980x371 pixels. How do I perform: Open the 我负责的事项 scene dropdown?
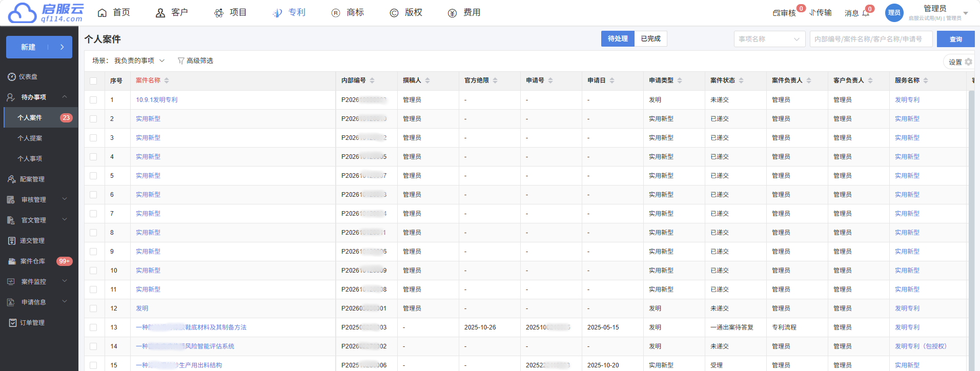pyautogui.click(x=139, y=61)
